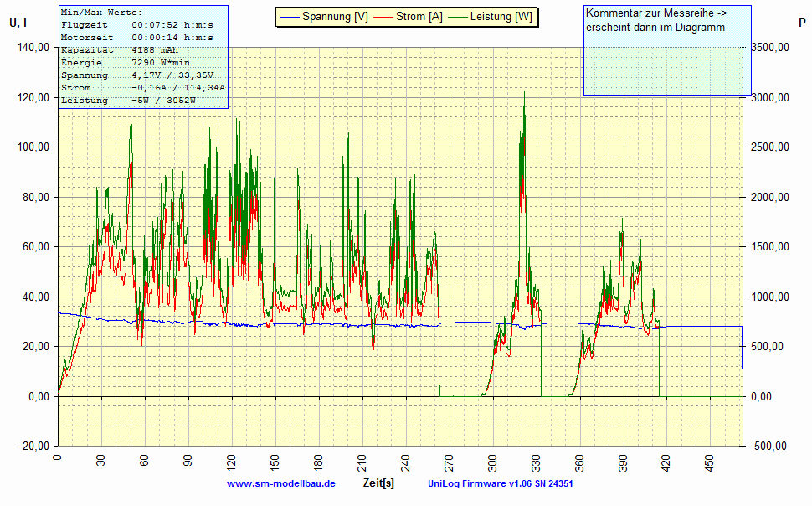Select the Motorzeit value "00:00:14 h:m:s"
Image resolution: width=812 pixels, height=506 pixels.
pos(172,38)
